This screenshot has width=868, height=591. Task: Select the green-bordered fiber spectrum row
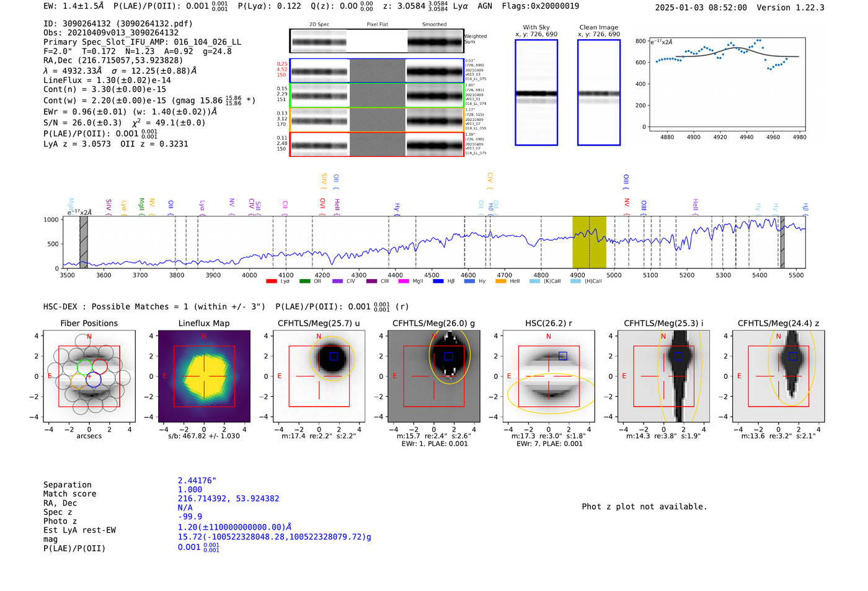point(377,96)
